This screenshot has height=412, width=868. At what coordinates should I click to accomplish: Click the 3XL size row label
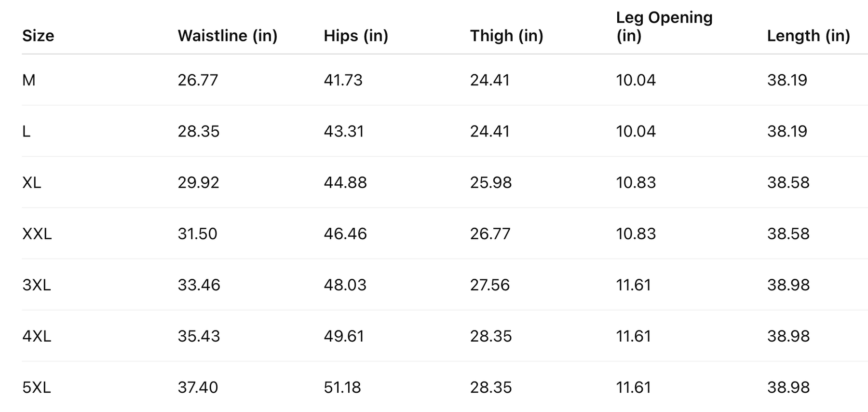pos(36,285)
